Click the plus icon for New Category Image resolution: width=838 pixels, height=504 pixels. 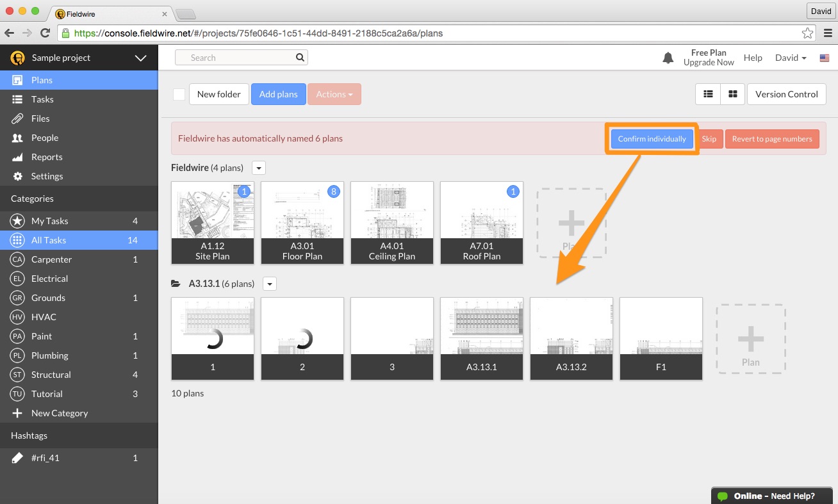tap(17, 413)
